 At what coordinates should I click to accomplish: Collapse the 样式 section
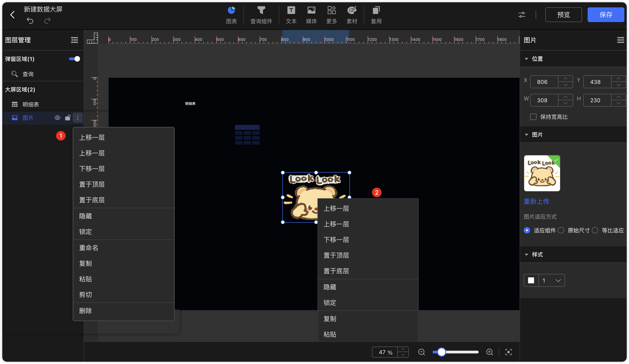pyautogui.click(x=526, y=254)
